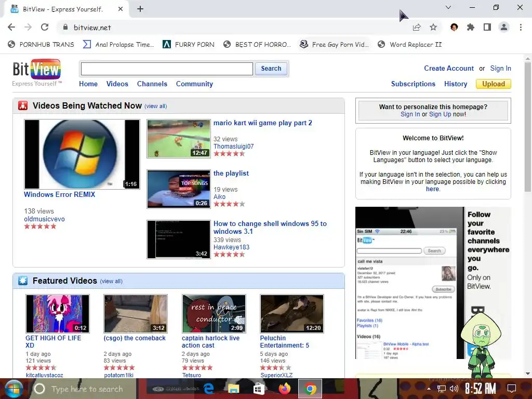
Task: Click the volume tray icon
Action: 454,389
